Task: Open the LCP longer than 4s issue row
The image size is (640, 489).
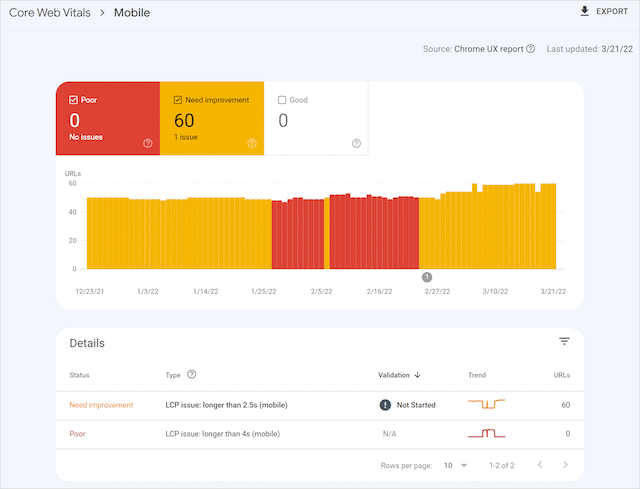Action: pos(222,434)
